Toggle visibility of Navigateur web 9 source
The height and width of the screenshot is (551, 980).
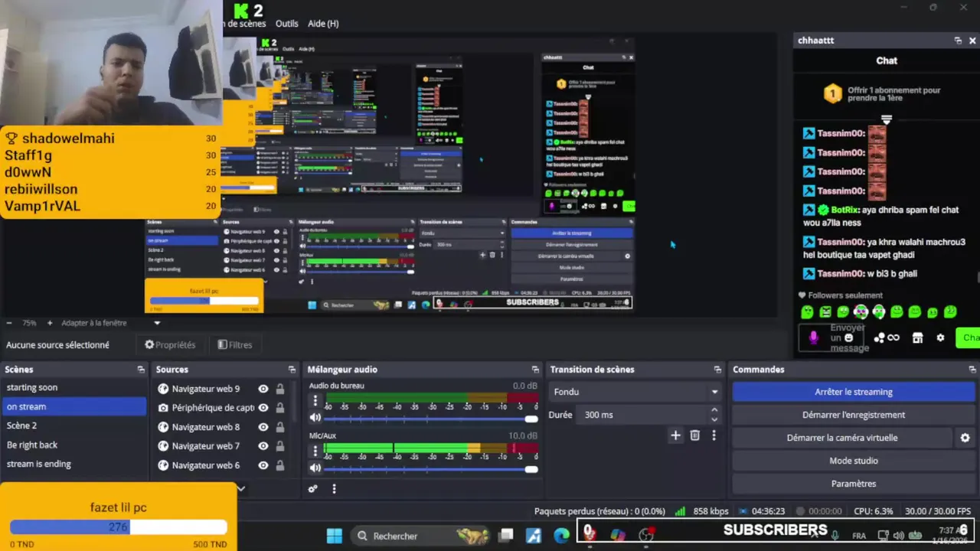(263, 389)
